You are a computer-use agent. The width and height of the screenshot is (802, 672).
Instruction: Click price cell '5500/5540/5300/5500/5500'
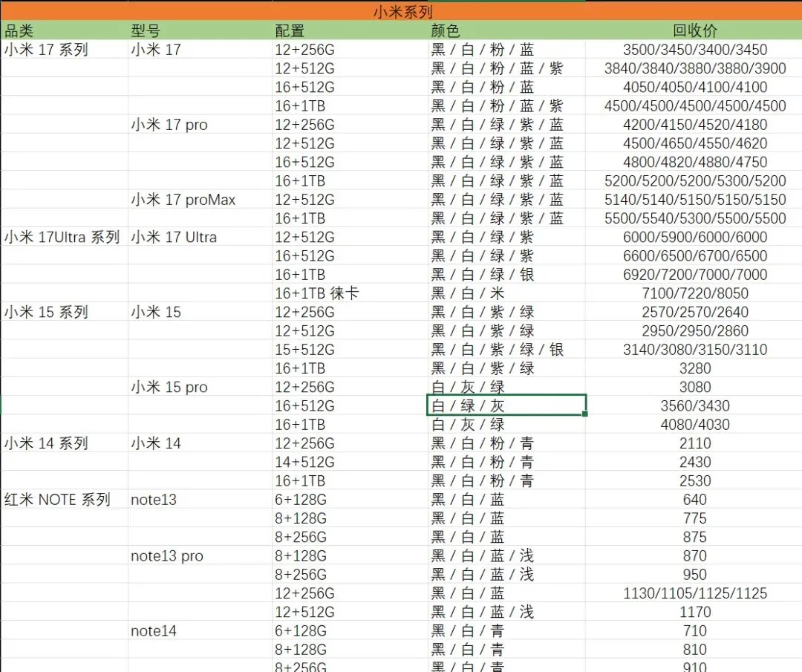click(694, 218)
